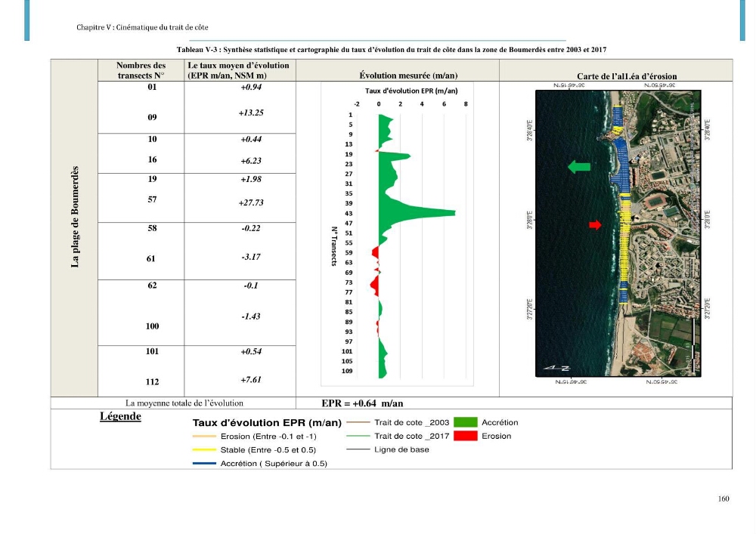Click the legend title 'Taux d'évolution EPR (m/an)'
756x534 pixels.
point(267,423)
